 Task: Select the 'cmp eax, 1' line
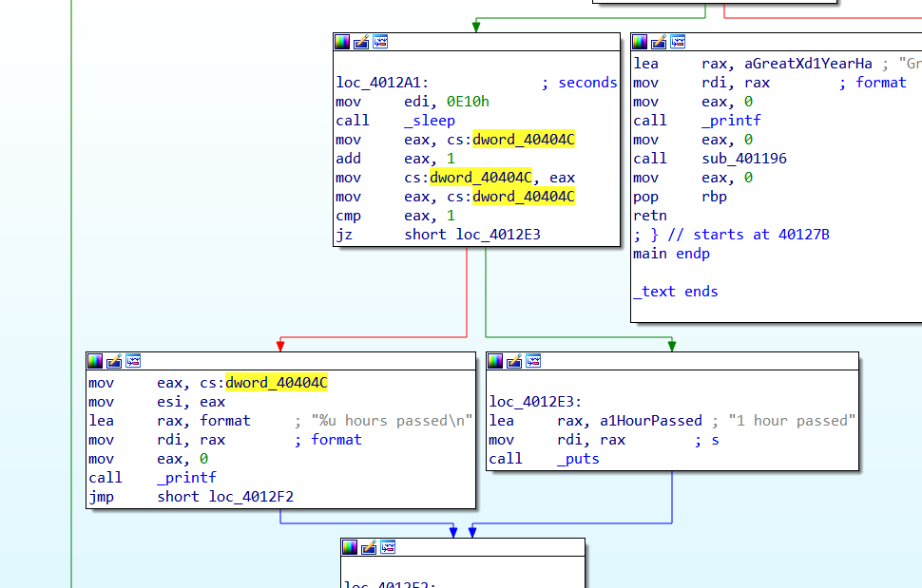click(395, 216)
